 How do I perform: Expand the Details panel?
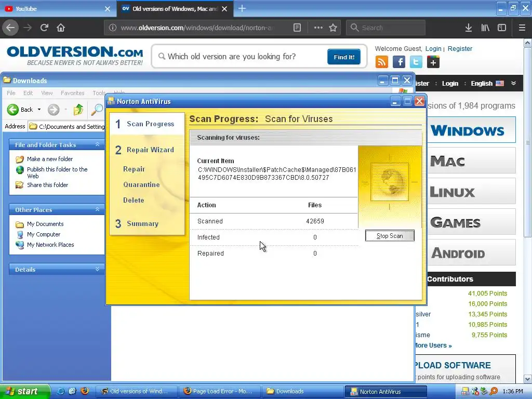pyautogui.click(x=97, y=269)
